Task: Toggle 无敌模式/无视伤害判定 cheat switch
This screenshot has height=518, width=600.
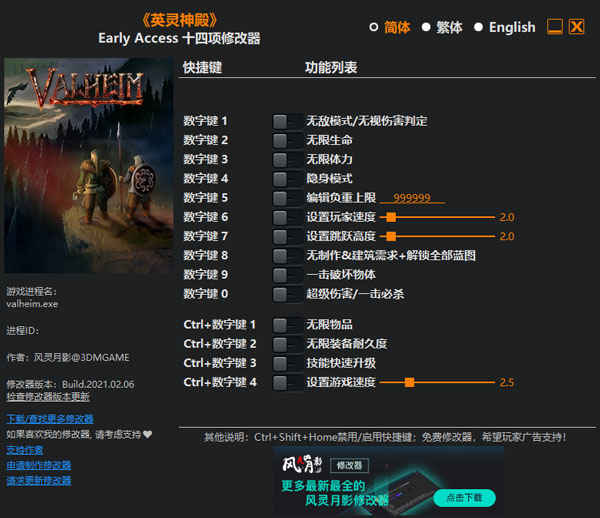Action: [287, 121]
